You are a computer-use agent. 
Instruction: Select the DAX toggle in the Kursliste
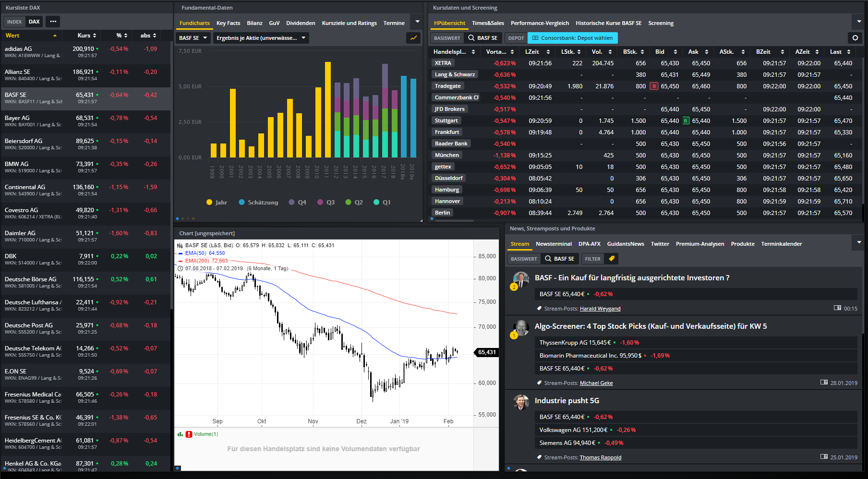(34, 22)
